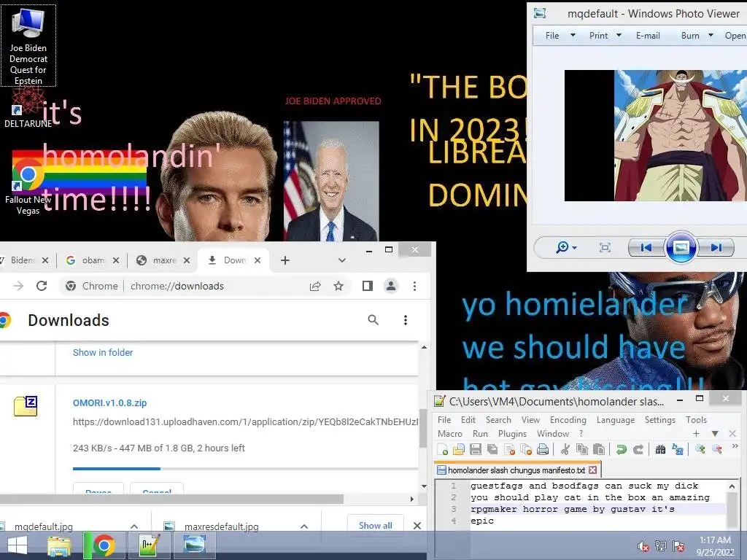
Task: Select homolander slash chungus manifesto.txt tab
Action: [517, 470]
